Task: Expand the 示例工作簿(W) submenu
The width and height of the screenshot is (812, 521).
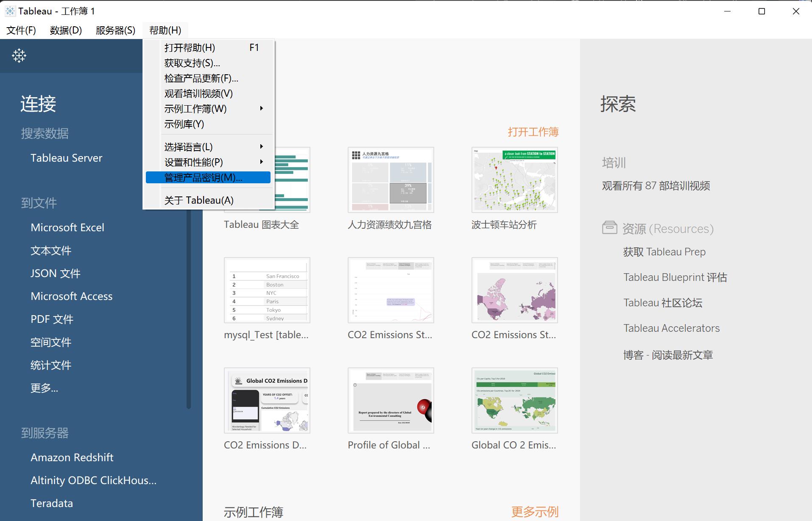Action: [208, 109]
